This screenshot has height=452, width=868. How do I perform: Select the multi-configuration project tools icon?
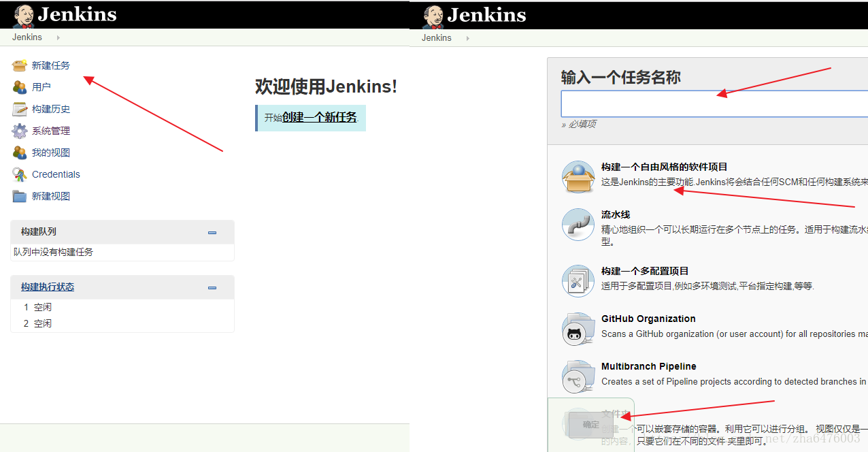(578, 281)
